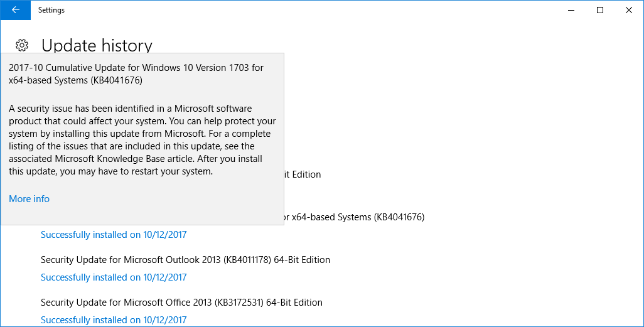Click install status link under Office 2013 KB3172531
This screenshot has width=644, height=327.
(x=114, y=320)
